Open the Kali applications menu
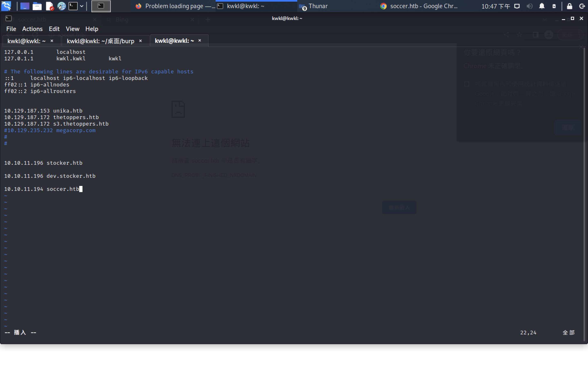Image resolution: width=588 pixels, height=367 pixels. 6,6
